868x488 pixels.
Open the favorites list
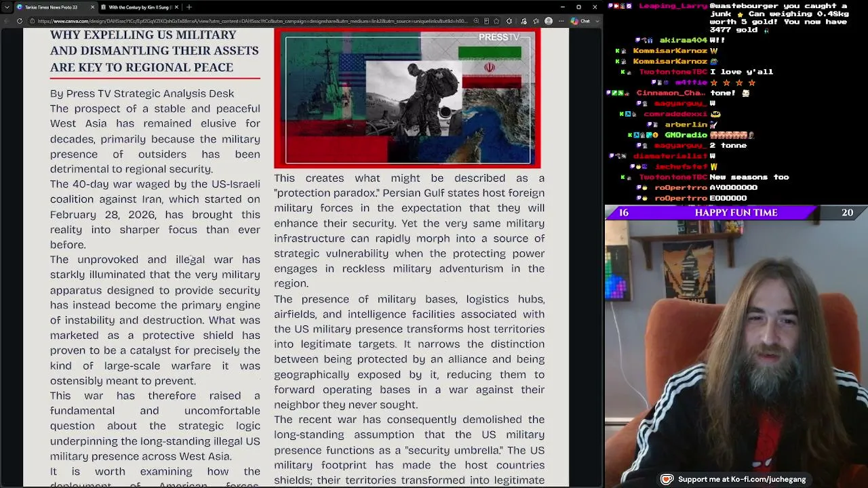click(x=536, y=21)
